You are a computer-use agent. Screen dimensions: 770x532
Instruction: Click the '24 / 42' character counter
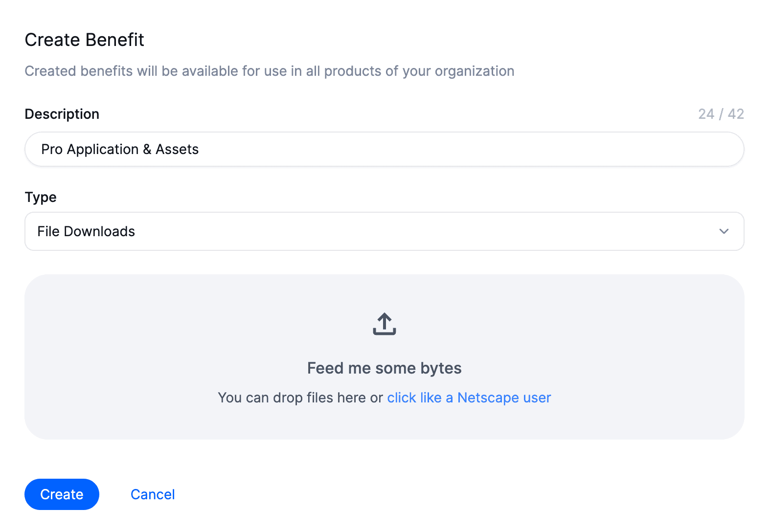click(x=721, y=114)
